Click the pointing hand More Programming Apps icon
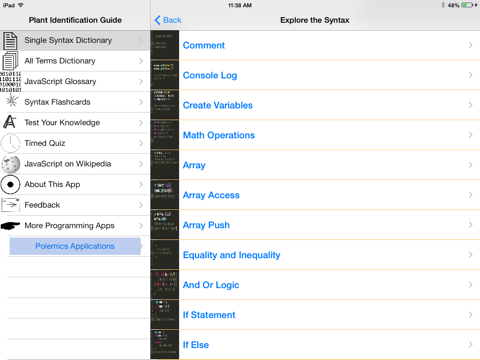The image size is (480, 360). click(10, 226)
